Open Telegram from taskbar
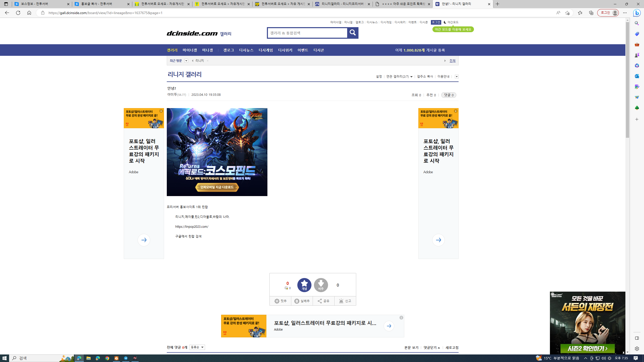644x362 pixels. [x=126, y=358]
